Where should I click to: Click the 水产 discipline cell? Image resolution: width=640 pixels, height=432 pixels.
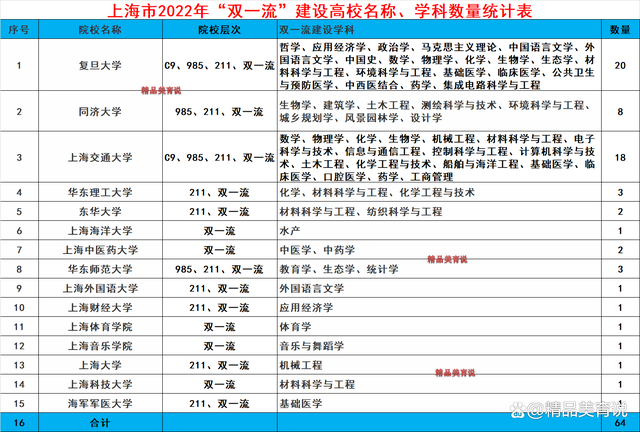click(x=439, y=231)
